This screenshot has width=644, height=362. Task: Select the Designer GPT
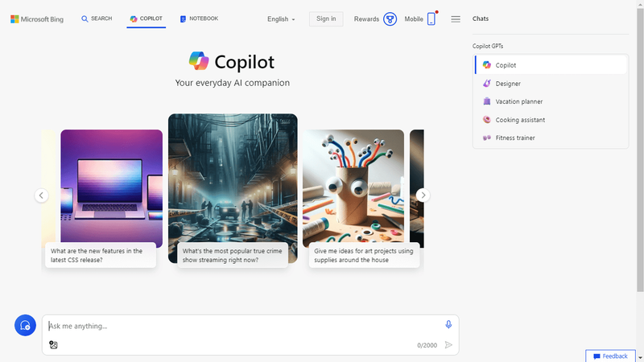(x=551, y=84)
